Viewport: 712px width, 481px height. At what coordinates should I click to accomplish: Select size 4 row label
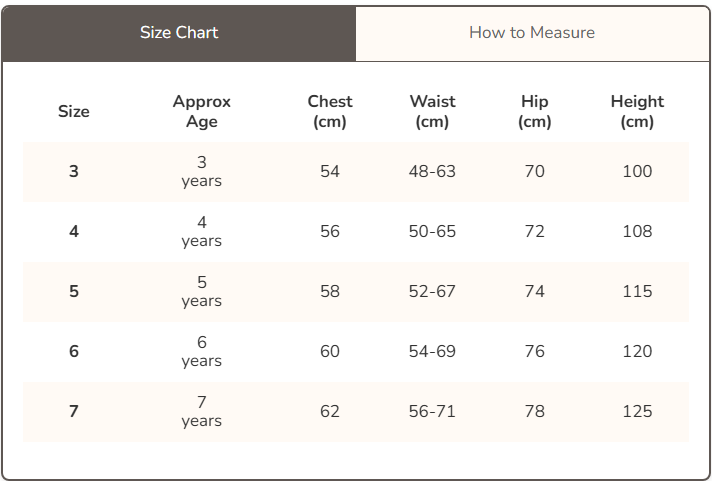point(74,232)
